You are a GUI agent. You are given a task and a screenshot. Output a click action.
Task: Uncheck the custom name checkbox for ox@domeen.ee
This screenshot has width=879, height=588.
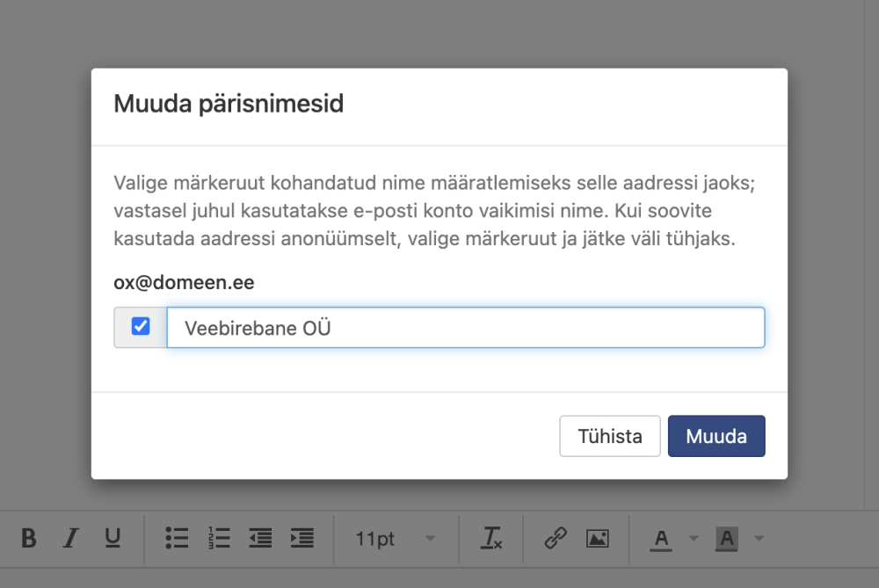(x=141, y=327)
